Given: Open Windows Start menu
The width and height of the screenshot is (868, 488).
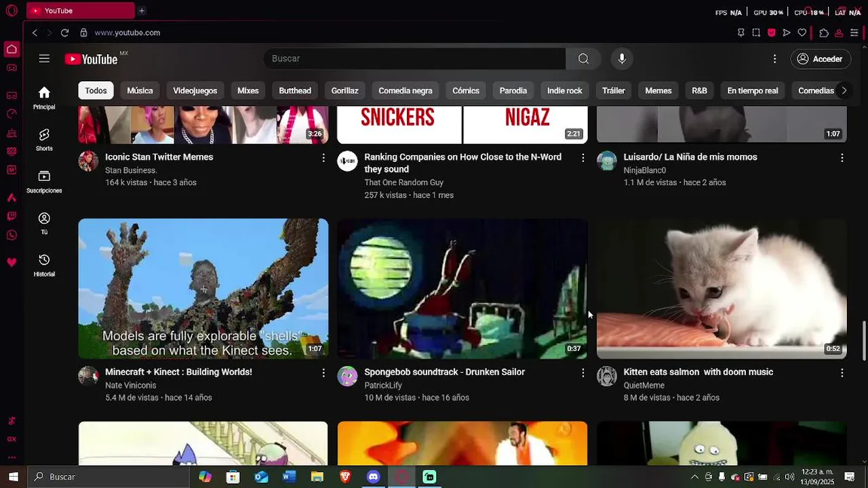Looking at the screenshot, I should click(13, 477).
